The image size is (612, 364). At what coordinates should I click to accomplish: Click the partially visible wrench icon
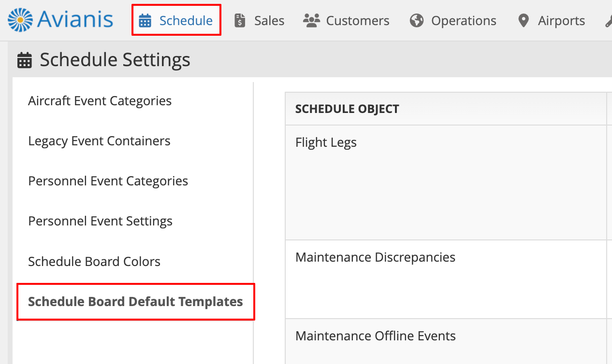point(608,21)
